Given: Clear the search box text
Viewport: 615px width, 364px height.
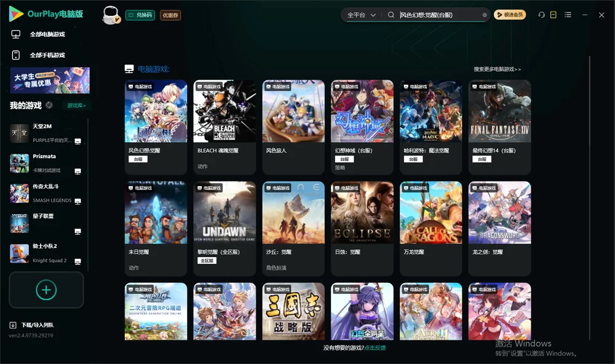Looking at the screenshot, I should (x=485, y=15).
